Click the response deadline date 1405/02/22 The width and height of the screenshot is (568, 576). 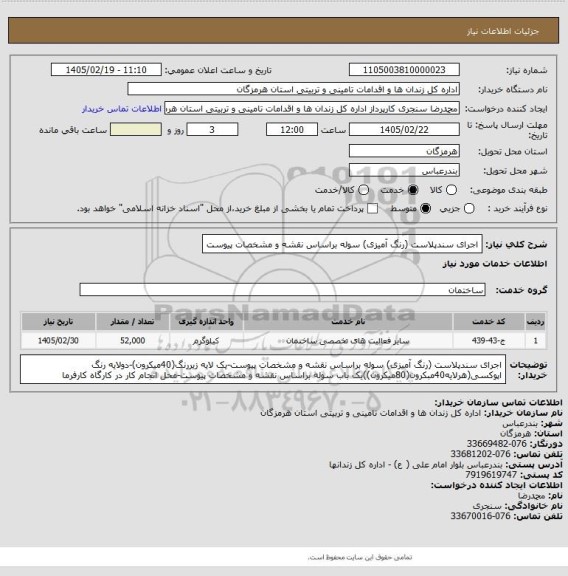pyautogui.click(x=404, y=130)
